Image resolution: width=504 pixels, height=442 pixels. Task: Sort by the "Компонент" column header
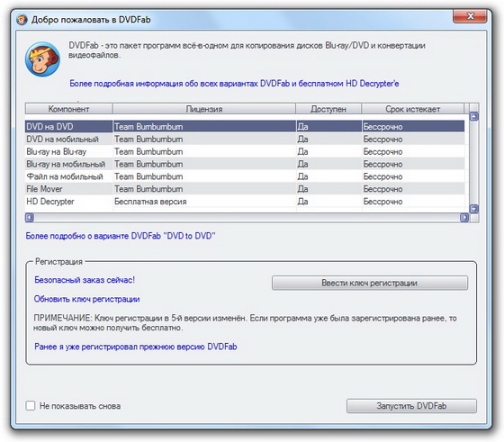(68, 109)
